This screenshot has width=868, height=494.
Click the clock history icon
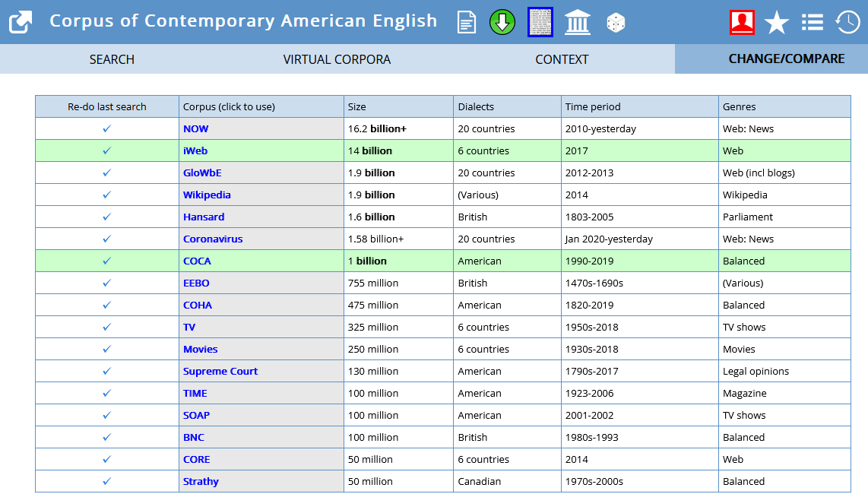[x=847, y=23]
